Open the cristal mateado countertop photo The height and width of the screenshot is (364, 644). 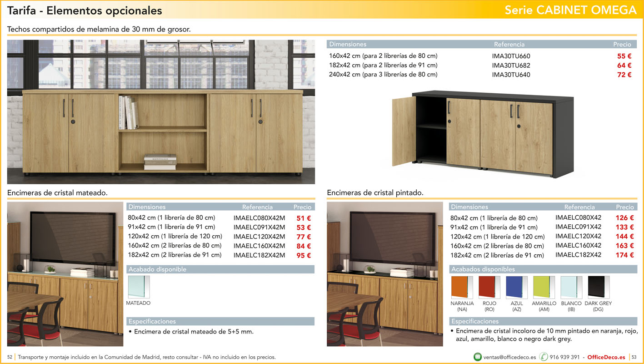(65, 274)
